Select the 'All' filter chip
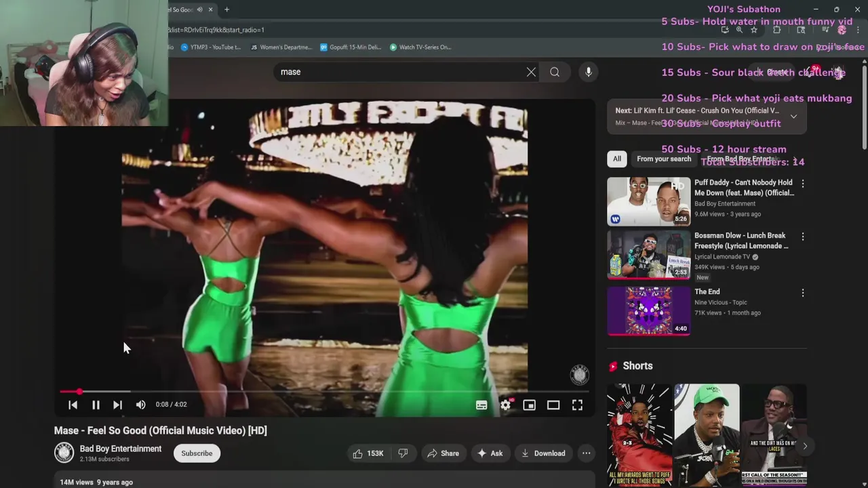This screenshot has height=488, width=868. [x=617, y=159]
